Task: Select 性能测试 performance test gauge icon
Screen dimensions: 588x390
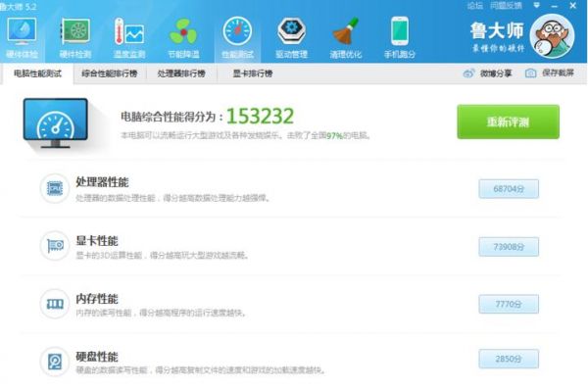Action: click(x=237, y=31)
